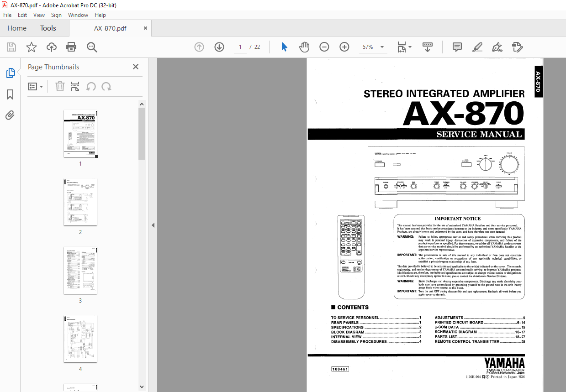Select page 1 thumbnail
The height and width of the screenshot is (392, 566).
coord(80,134)
